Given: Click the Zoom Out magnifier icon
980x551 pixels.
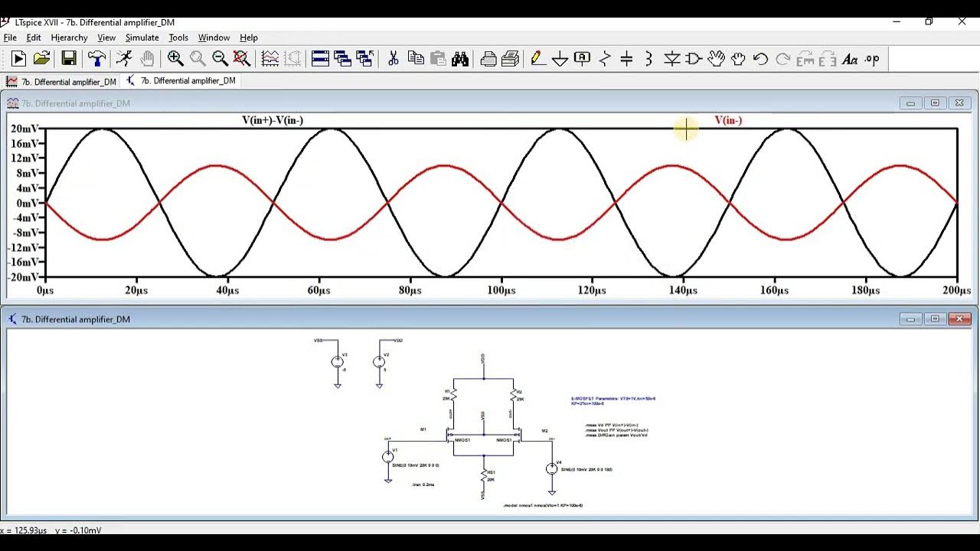Looking at the screenshot, I should 220,58.
